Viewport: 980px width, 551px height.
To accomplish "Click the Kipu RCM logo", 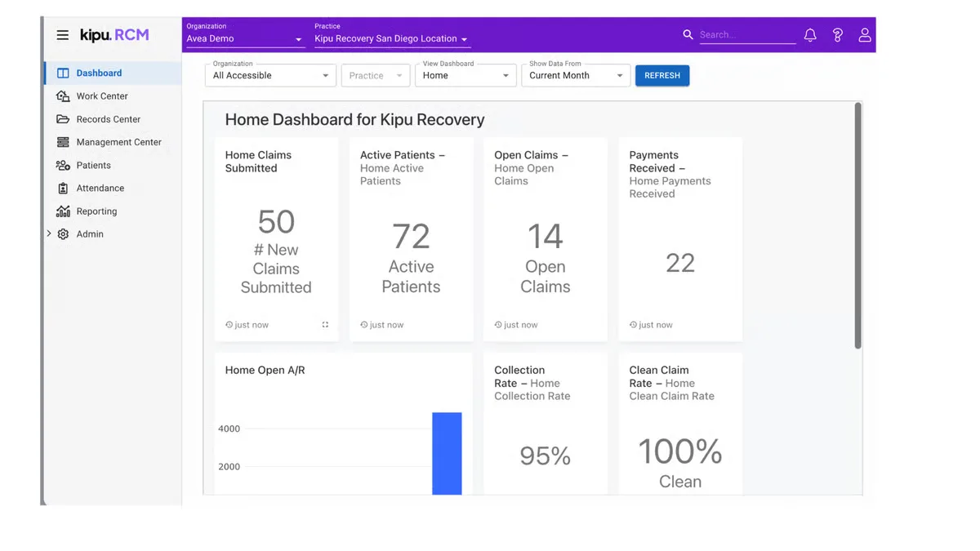I will click(114, 35).
